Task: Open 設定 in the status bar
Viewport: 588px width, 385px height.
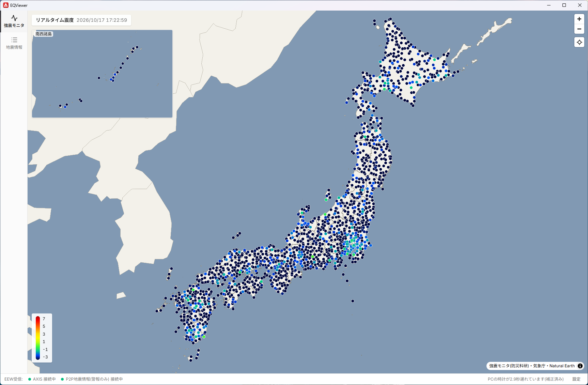Action: tap(576, 379)
